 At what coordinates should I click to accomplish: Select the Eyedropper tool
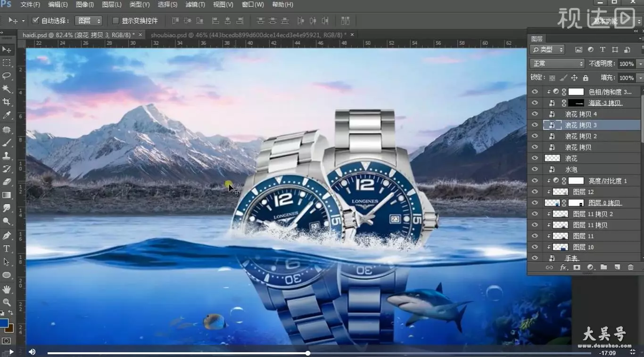click(7, 115)
